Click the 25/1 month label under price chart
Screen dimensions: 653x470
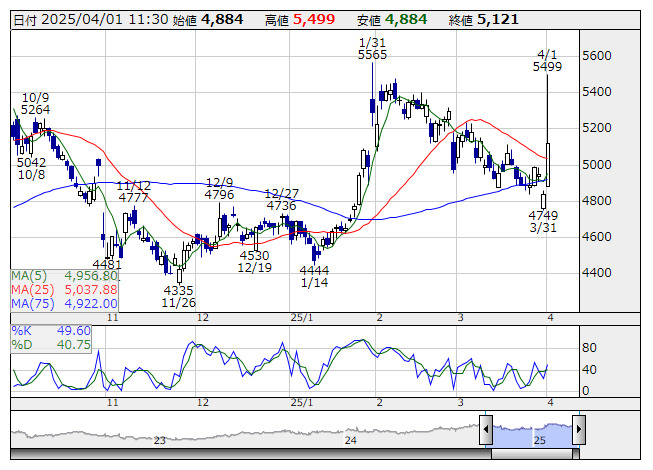[302, 318]
